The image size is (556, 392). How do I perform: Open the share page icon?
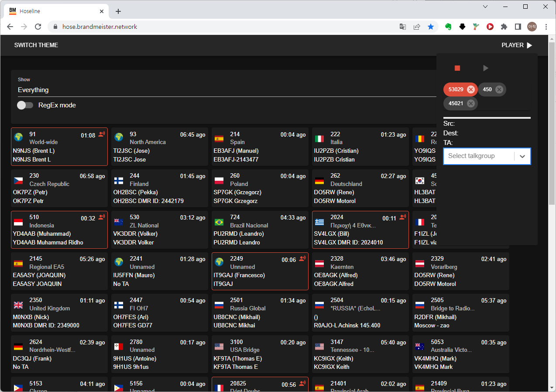point(417,27)
